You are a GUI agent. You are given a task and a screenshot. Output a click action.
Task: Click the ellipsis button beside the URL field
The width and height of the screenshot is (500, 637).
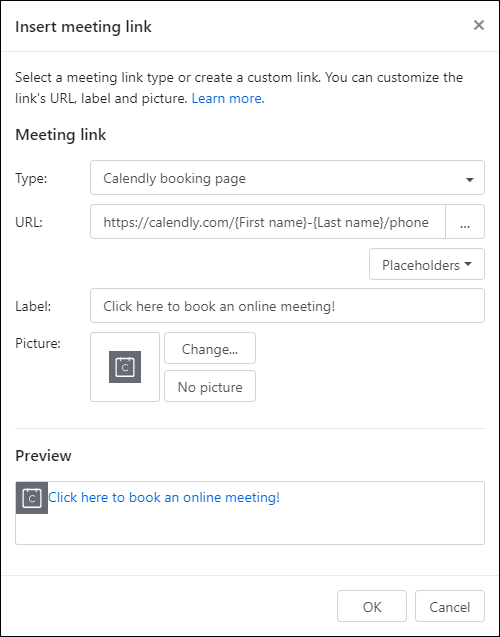[465, 222]
